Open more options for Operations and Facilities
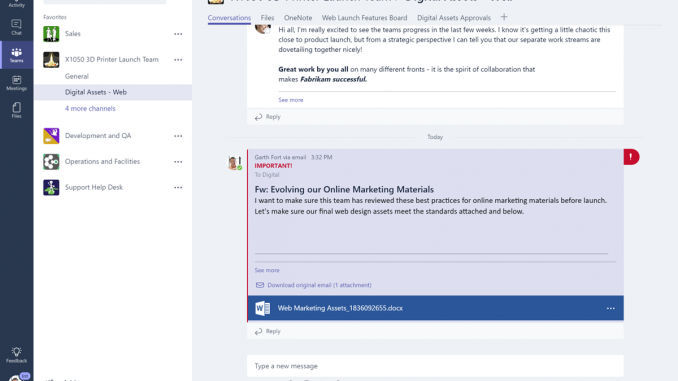 178,162
